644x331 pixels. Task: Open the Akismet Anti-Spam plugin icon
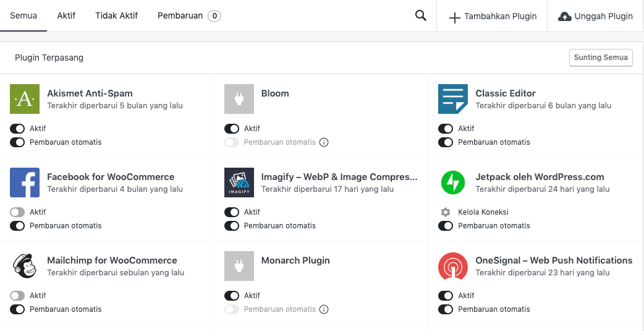(x=25, y=99)
